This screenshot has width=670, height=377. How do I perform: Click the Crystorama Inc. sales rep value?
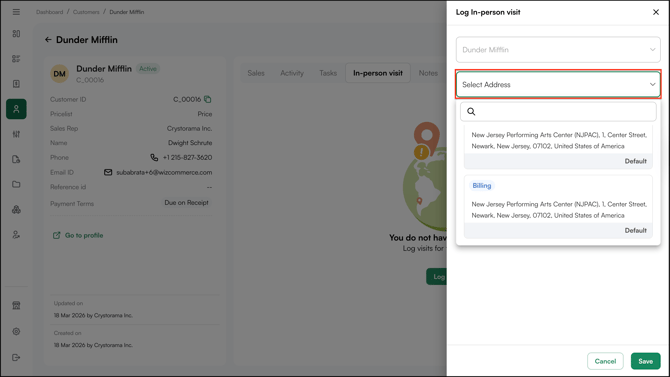coord(189,128)
